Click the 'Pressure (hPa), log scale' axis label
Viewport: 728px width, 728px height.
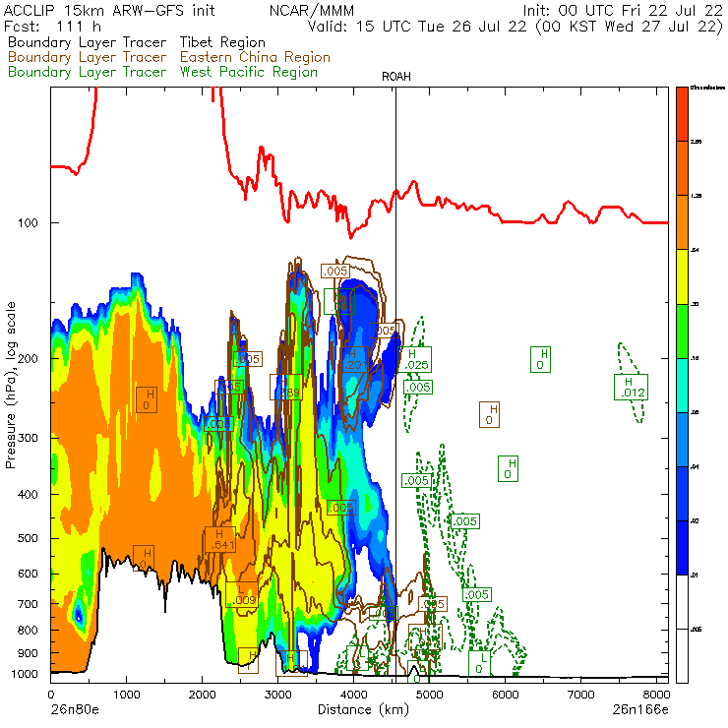[11, 385]
